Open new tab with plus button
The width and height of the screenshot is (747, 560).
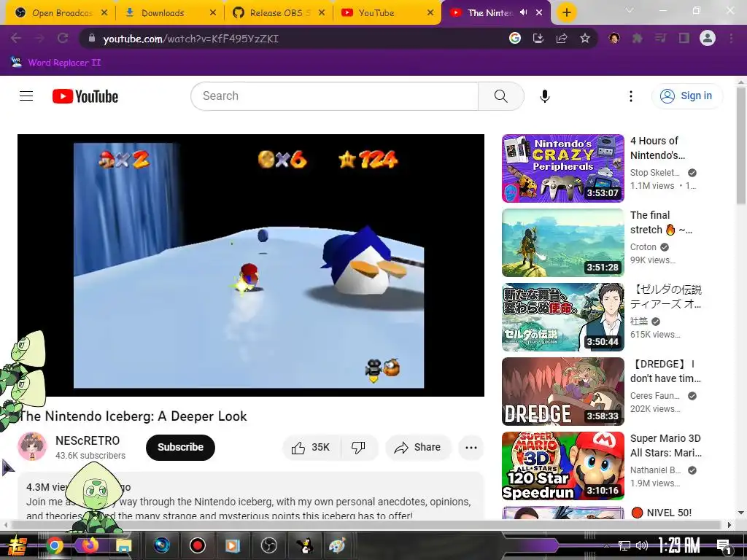(x=566, y=12)
